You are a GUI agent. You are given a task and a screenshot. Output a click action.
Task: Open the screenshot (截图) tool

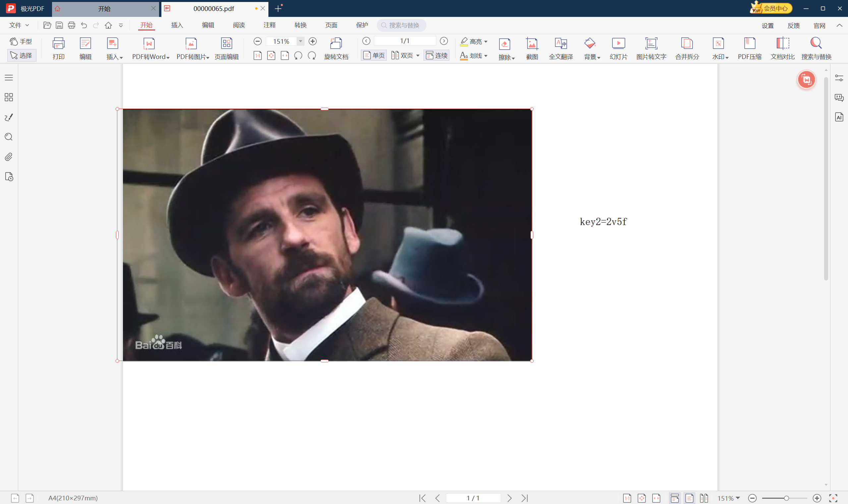click(x=532, y=49)
